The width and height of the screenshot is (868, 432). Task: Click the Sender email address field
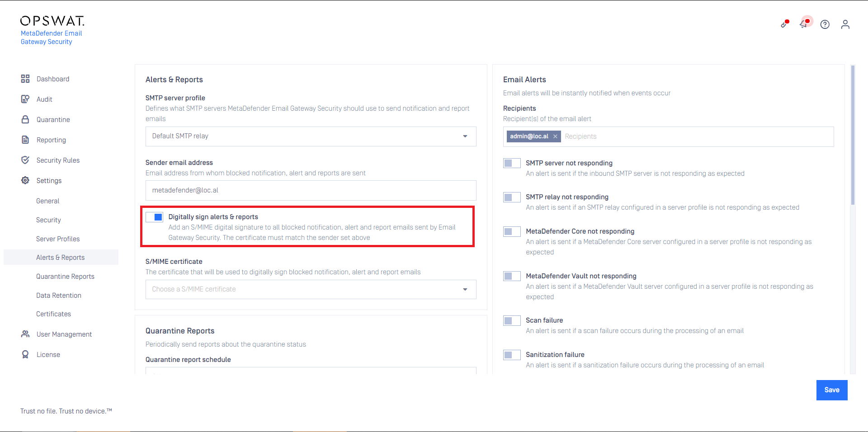tap(311, 190)
